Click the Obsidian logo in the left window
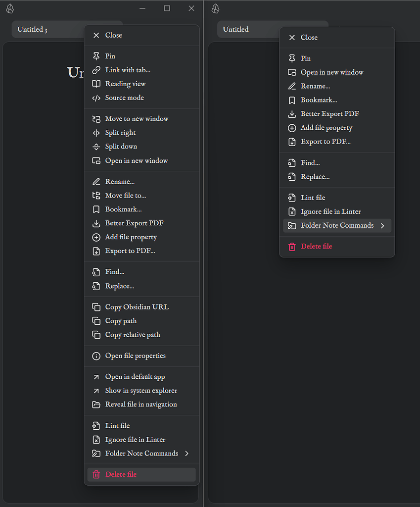Screen dimensions: 420x507 [10, 9]
